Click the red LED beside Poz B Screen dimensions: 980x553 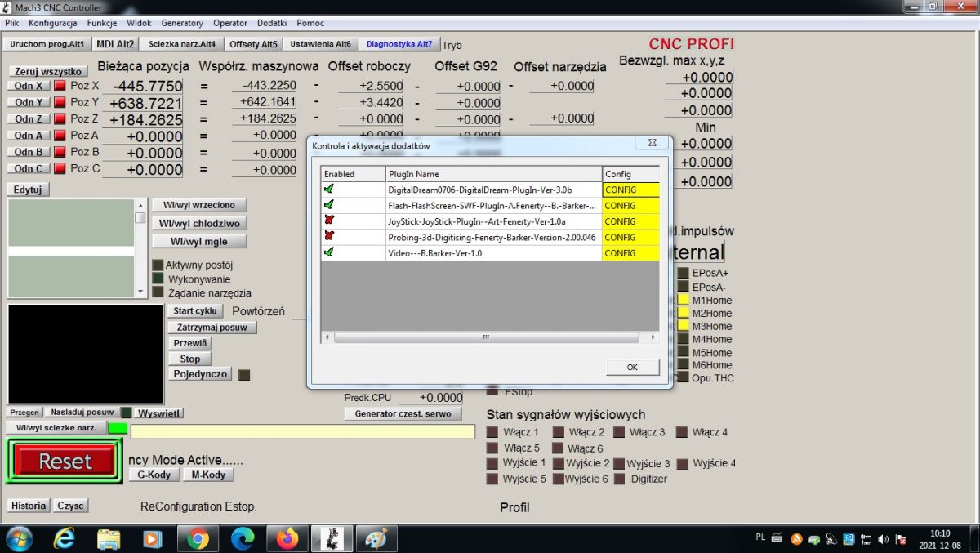click(x=59, y=152)
